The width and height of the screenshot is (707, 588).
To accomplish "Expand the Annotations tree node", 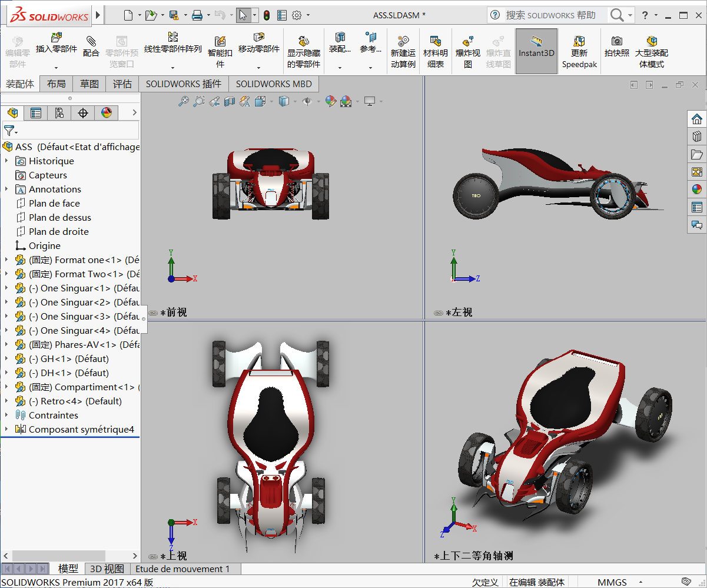I will (6, 189).
